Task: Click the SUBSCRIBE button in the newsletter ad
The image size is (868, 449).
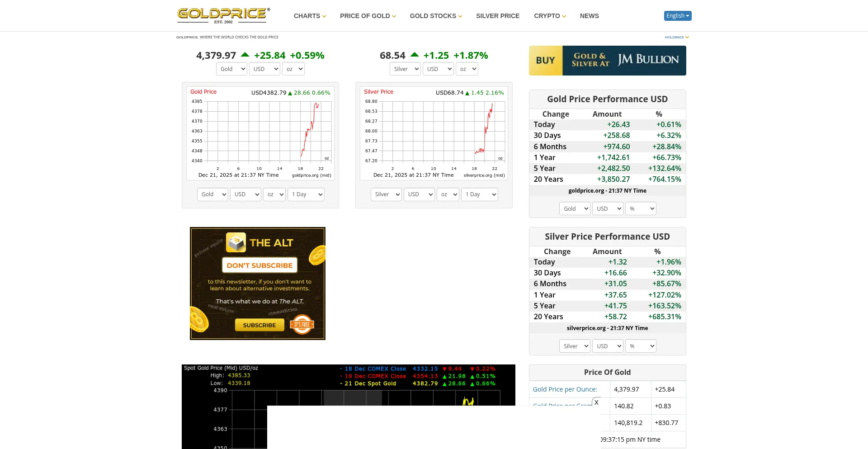Action: (x=259, y=325)
